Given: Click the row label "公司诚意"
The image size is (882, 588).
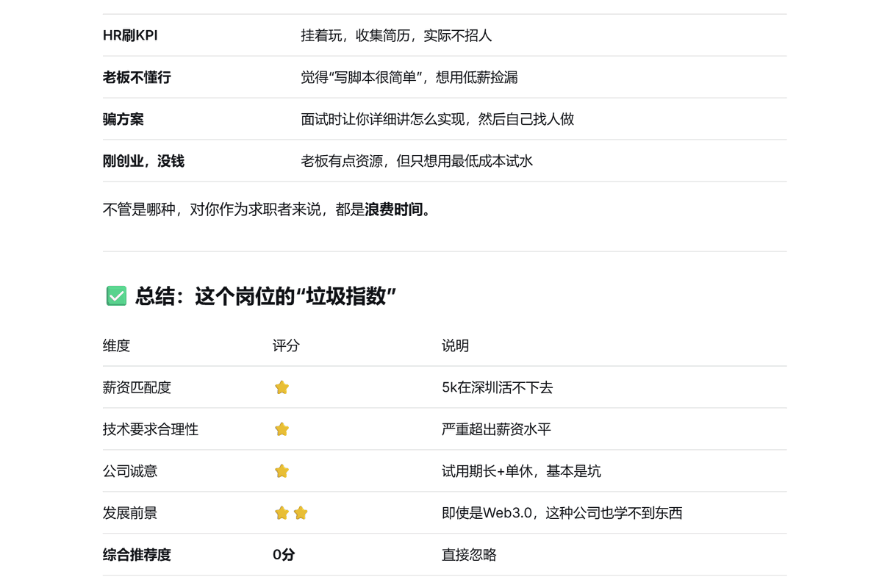Looking at the screenshot, I should [130, 471].
